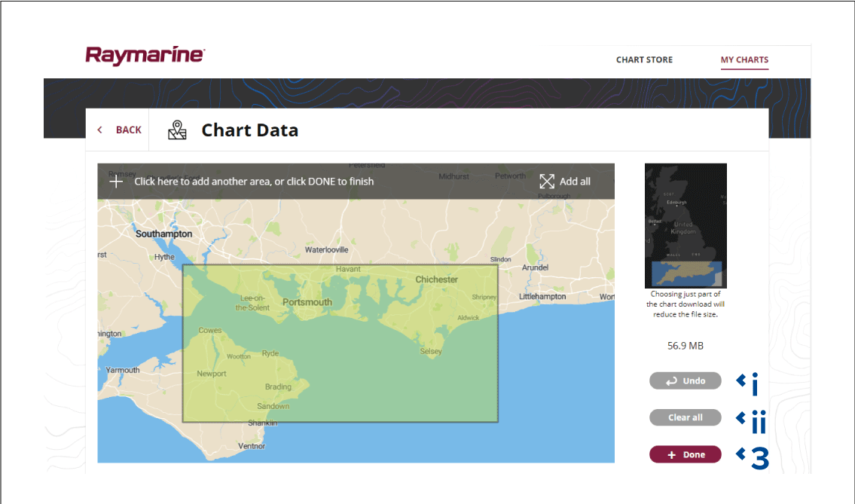Screen dimensions: 855x504
Task: Click the Raymarine logo
Action: (145, 56)
